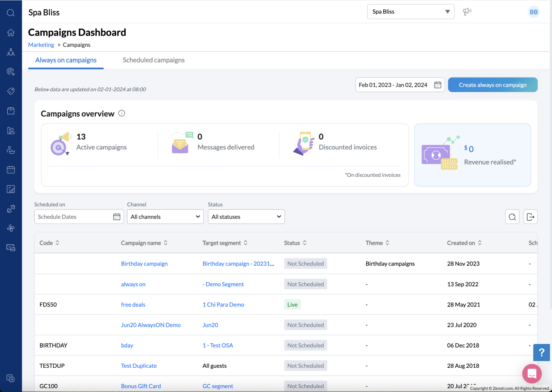
Task: Open the search icon above the campaigns table
Action: click(512, 216)
